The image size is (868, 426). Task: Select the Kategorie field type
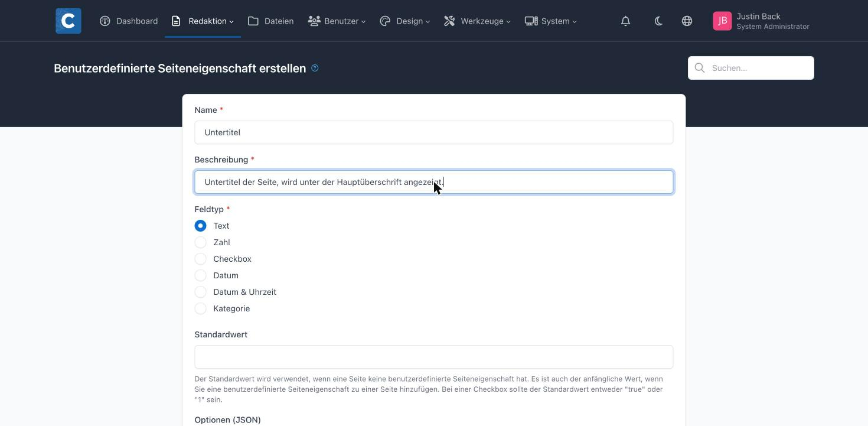pos(201,308)
